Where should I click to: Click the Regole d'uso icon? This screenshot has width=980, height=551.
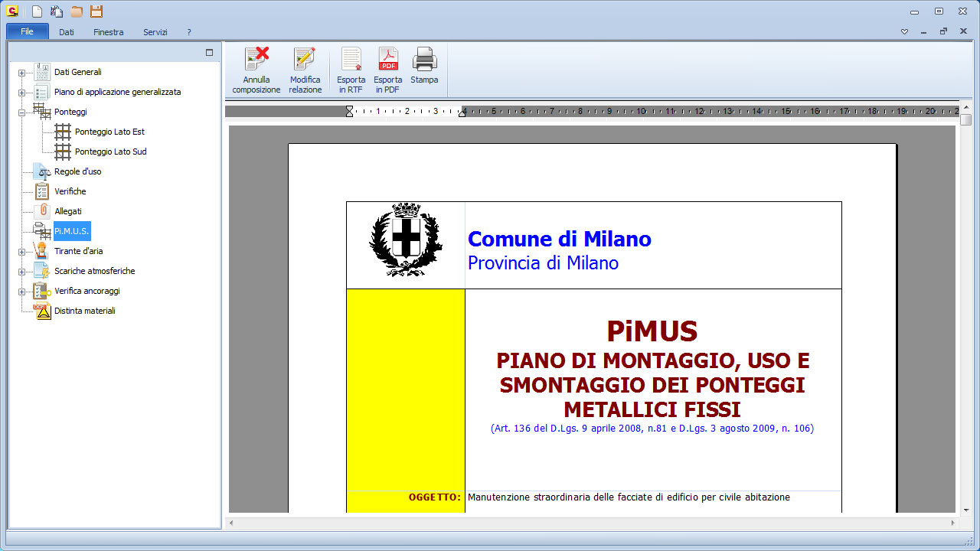tap(41, 171)
